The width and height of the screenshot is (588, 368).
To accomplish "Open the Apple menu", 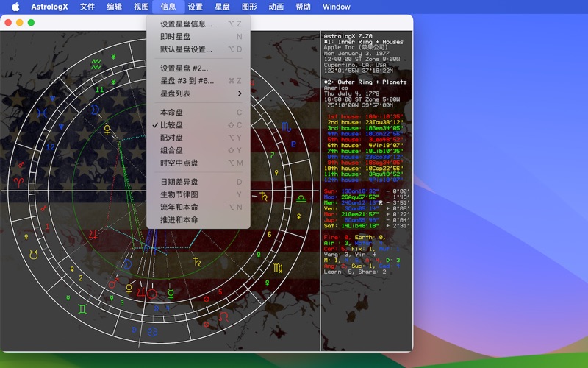I will point(15,7).
